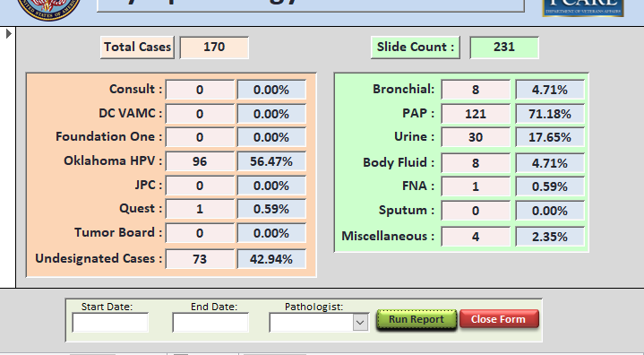The image size is (644, 355).
Task: Click the JPC percentage field
Action: [x=271, y=186]
